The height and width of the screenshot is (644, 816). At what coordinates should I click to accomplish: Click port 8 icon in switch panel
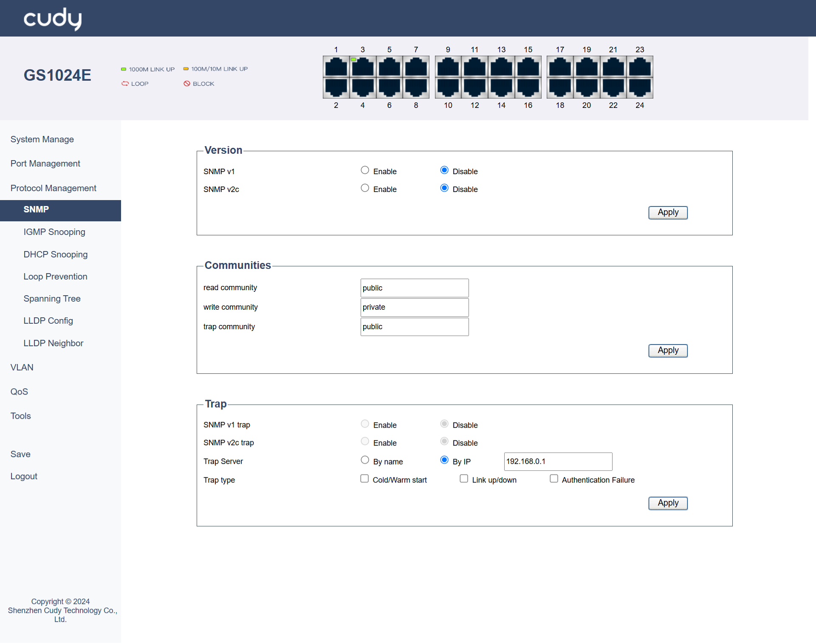[416, 88]
